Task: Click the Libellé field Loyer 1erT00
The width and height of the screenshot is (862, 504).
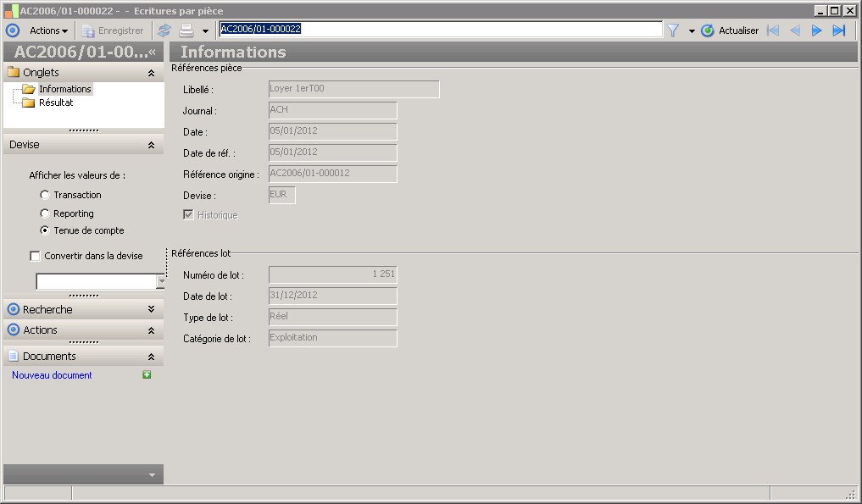Action: (354, 89)
